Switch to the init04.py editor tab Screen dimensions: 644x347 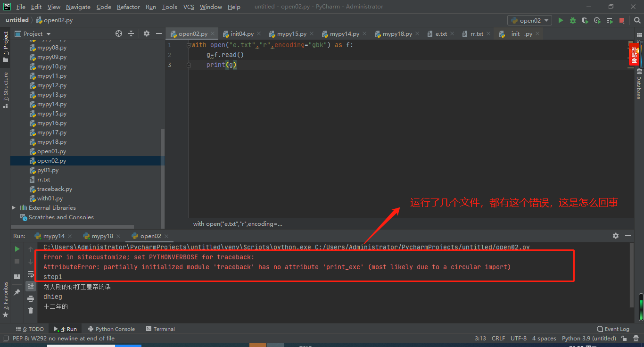(242, 34)
